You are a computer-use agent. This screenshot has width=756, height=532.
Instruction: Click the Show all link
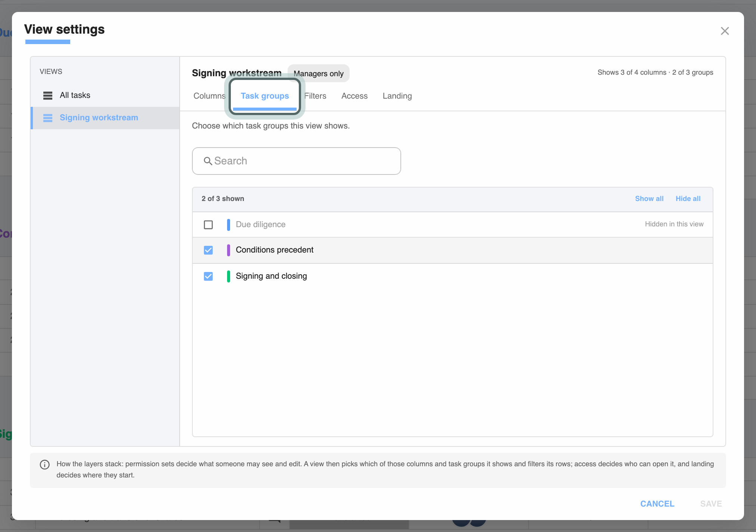point(649,199)
